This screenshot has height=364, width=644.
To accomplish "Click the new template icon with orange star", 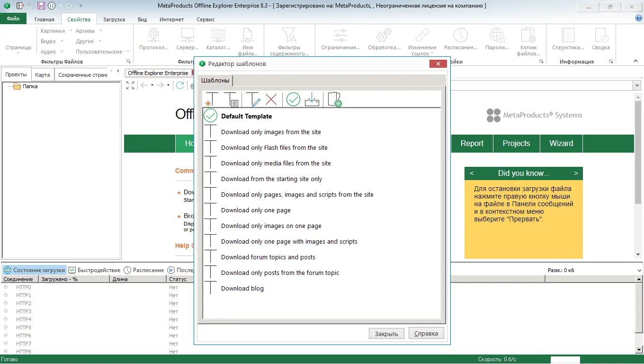I will tap(211, 99).
